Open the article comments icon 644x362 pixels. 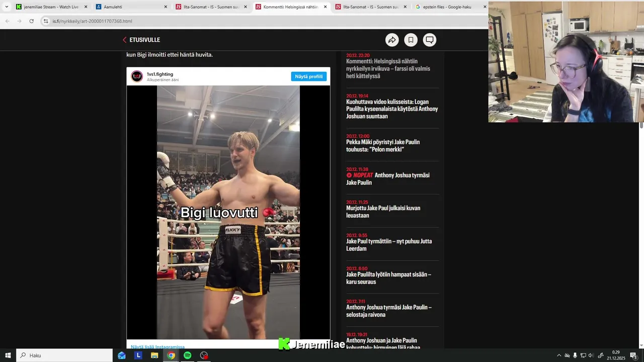[x=430, y=40]
